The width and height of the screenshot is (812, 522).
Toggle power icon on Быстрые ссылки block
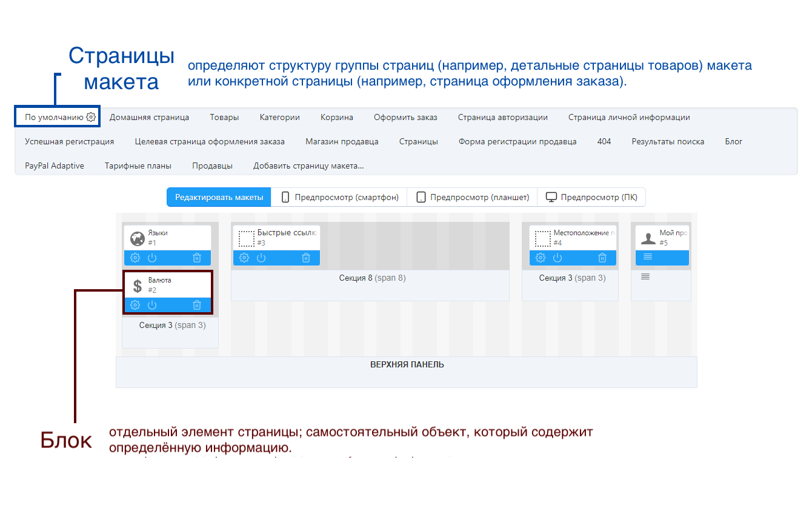(x=261, y=258)
